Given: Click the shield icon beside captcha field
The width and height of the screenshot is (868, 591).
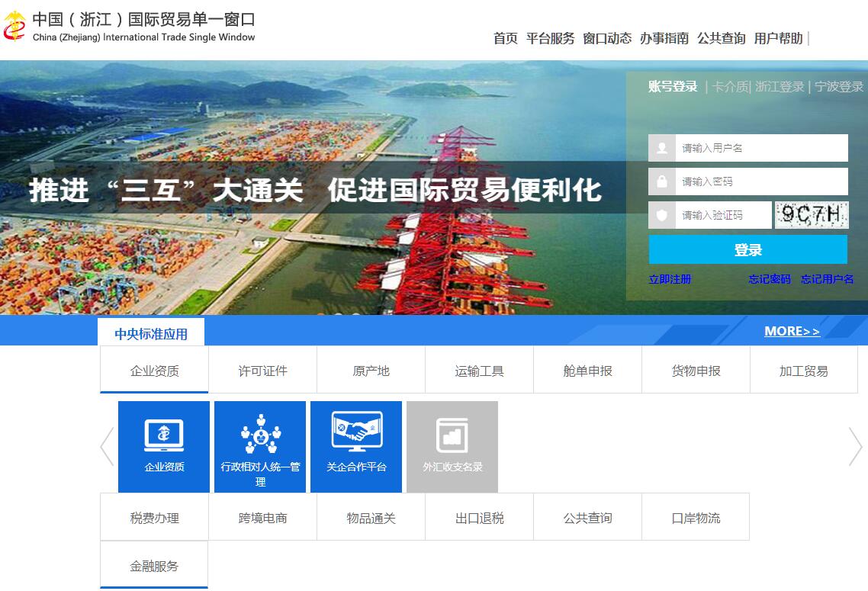Looking at the screenshot, I should coord(662,215).
